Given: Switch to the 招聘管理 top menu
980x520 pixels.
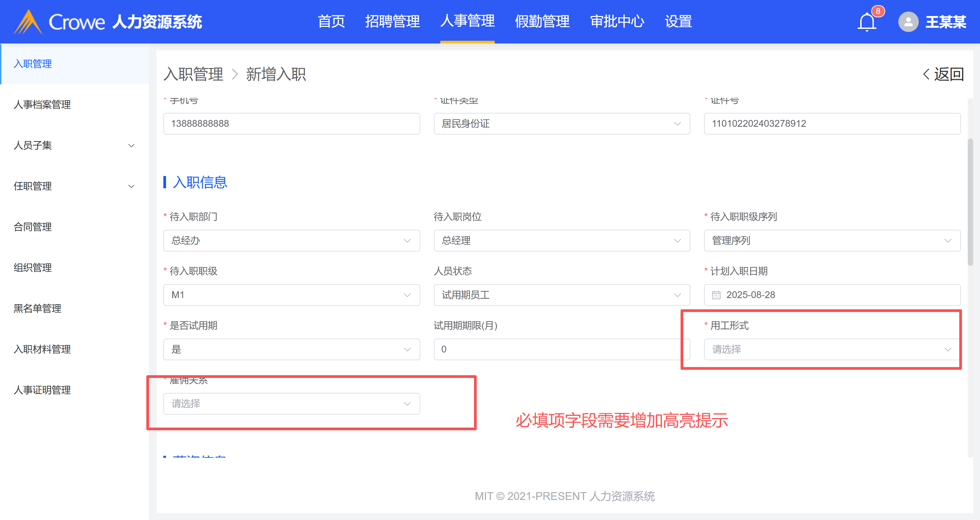Looking at the screenshot, I should click(392, 21).
